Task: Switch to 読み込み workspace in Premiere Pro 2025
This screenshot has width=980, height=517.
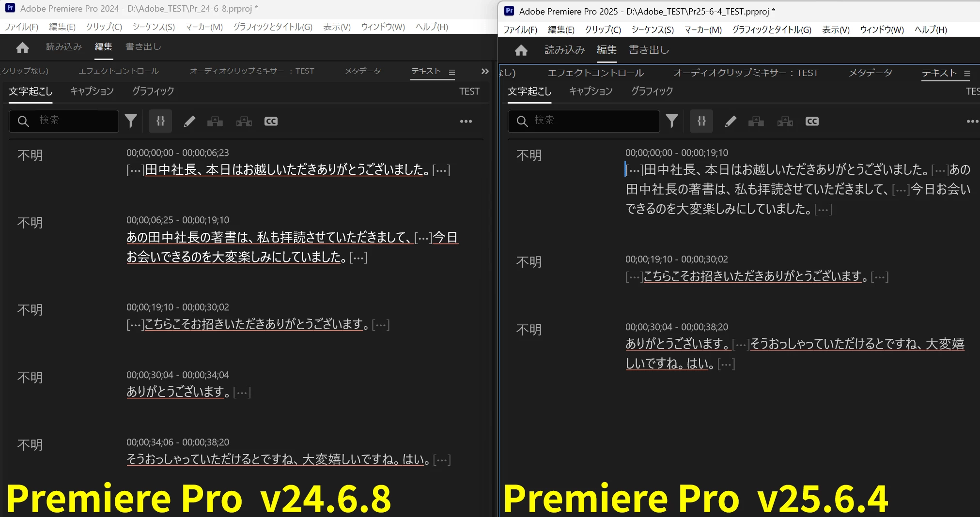Action: point(565,50)
